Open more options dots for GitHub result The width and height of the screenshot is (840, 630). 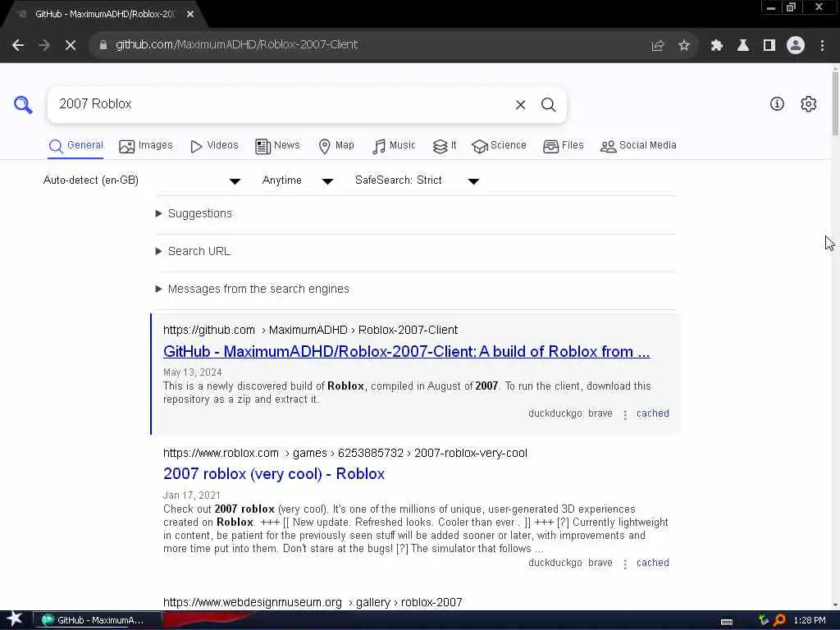(x=624, y=414)
